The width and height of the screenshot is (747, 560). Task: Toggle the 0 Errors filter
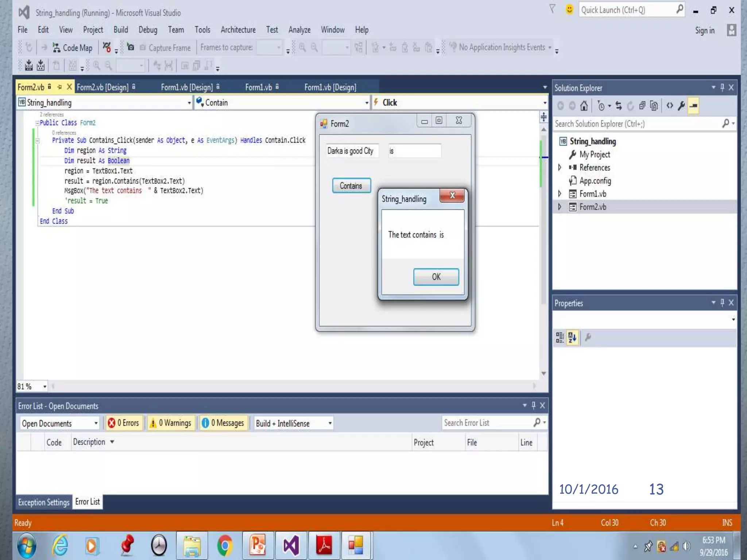tap(124, 423)
